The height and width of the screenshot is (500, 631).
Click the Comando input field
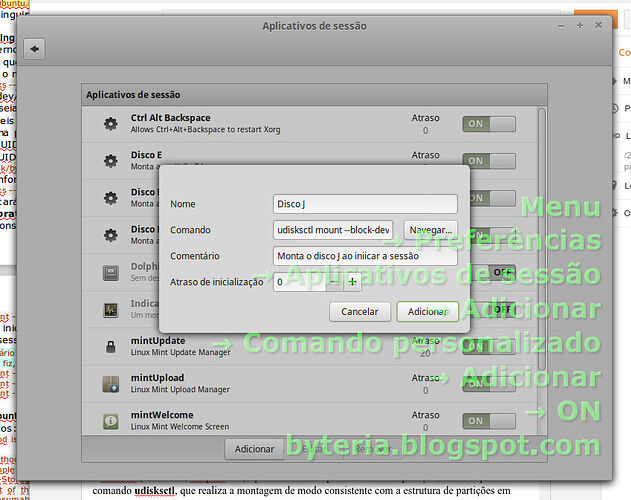click(333, 230)
